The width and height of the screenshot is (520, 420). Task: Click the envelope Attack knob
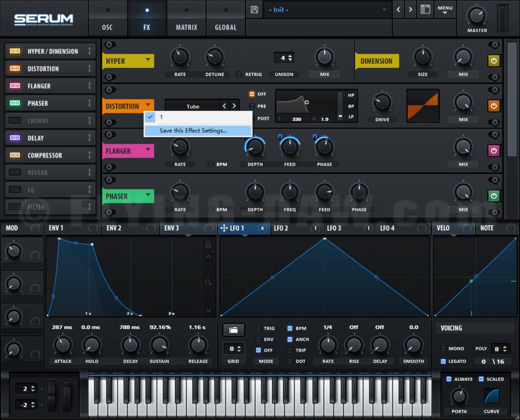click(63, 345)
